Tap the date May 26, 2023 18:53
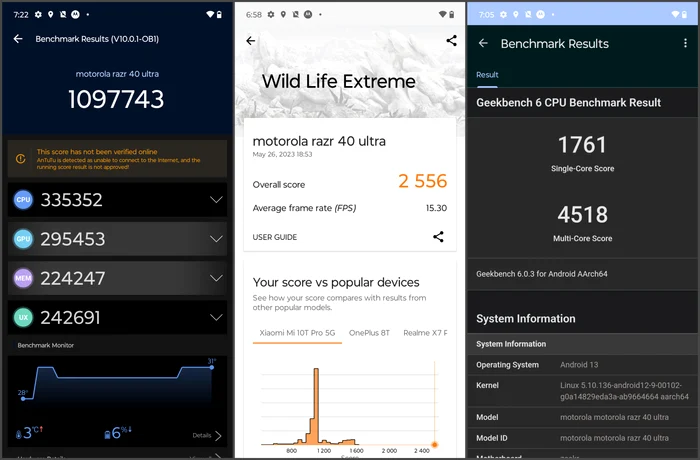This screenshot has height=460, width=700. coord(282,155)
